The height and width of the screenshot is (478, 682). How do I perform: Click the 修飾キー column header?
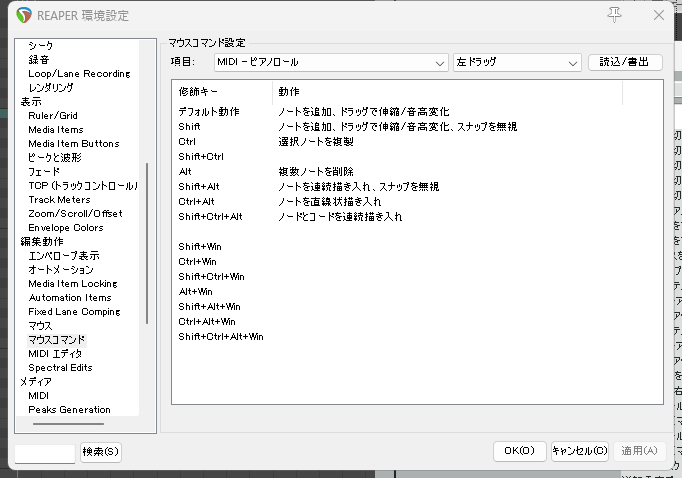click(x=222, y=91)
